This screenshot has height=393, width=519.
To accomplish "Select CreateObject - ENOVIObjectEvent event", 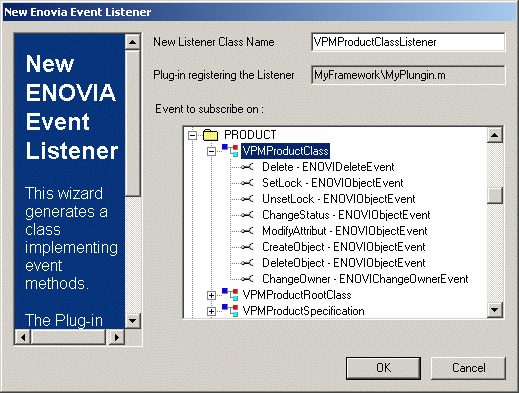I will click(x=344, y=247).
